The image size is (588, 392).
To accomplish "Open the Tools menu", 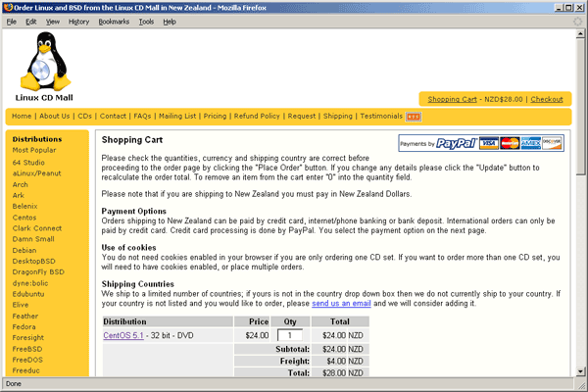I will pyautogui.click(x=146, y=22).
